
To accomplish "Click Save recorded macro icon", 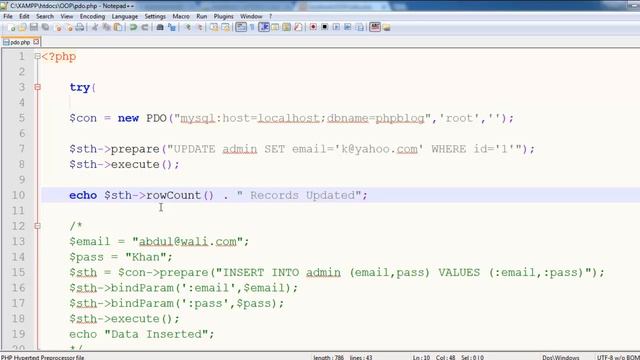I will (360, 27).
